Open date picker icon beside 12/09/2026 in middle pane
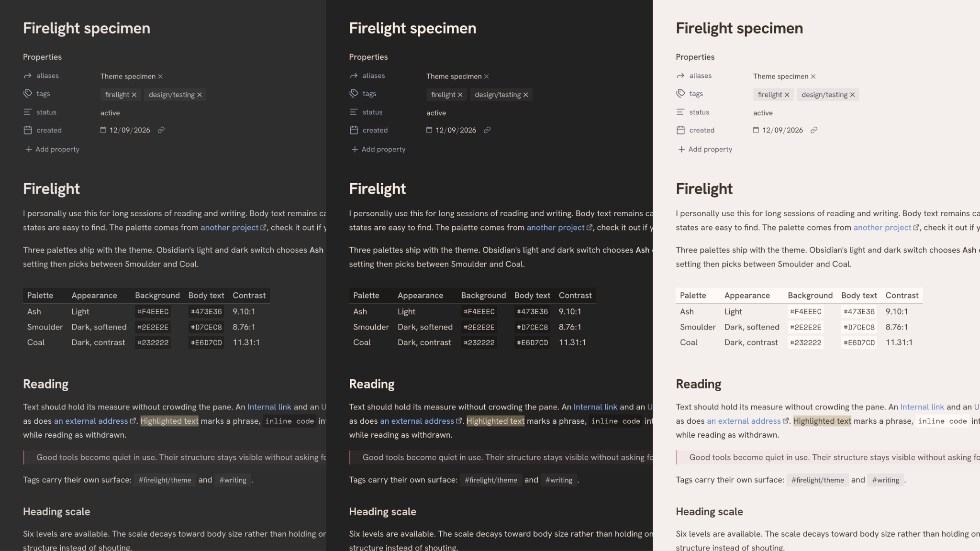This screenshot has height=551, width=980. click(x=429, y=130)
